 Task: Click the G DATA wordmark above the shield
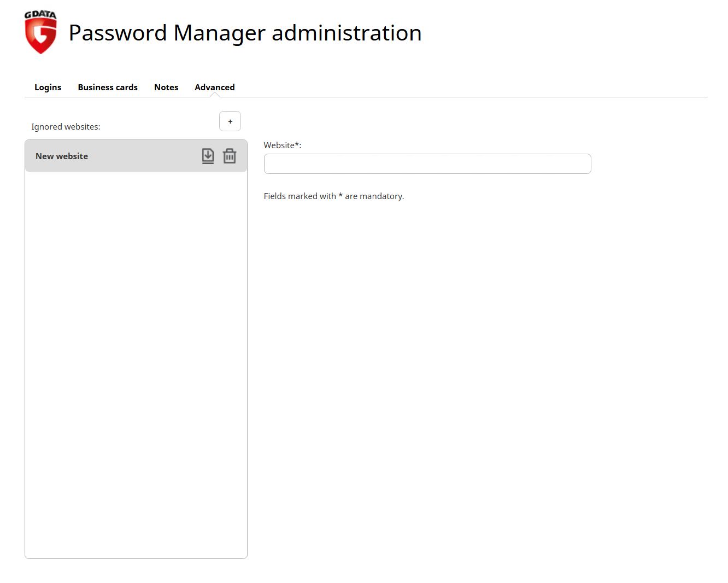(40, 15)
